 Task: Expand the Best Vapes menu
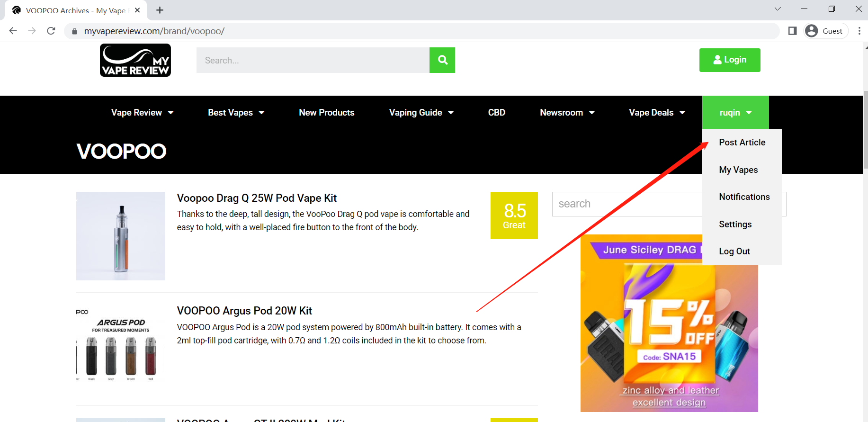pos(236,112)
